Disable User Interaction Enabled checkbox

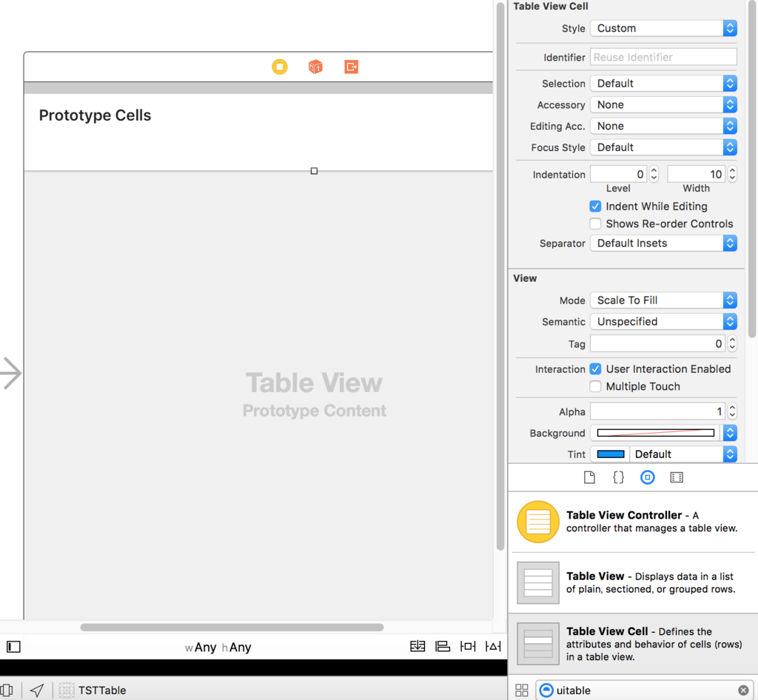click(x=595, y=369)
